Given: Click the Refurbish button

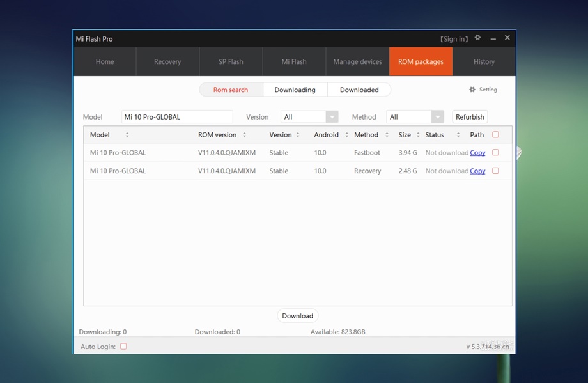Looking at the screenshot, I should coord(470,117).
